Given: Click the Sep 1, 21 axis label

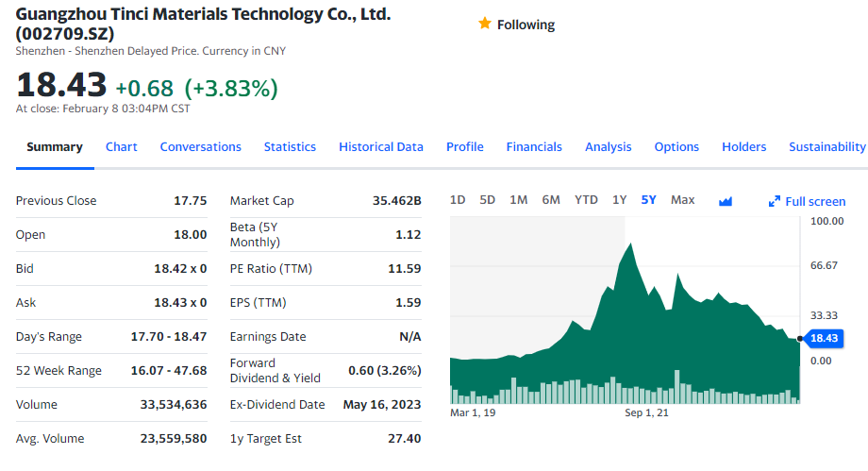Looking at the screenshot, I should [646, 412].
